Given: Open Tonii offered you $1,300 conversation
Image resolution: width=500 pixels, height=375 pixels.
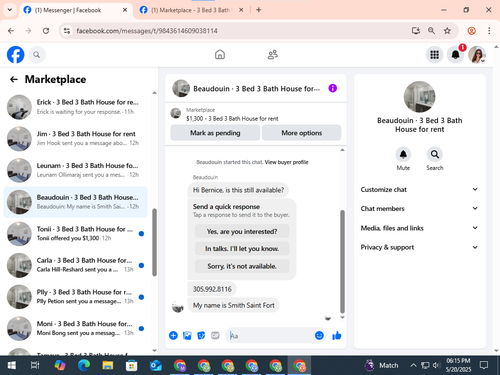Looking at the screenshot, I should 75,234.
